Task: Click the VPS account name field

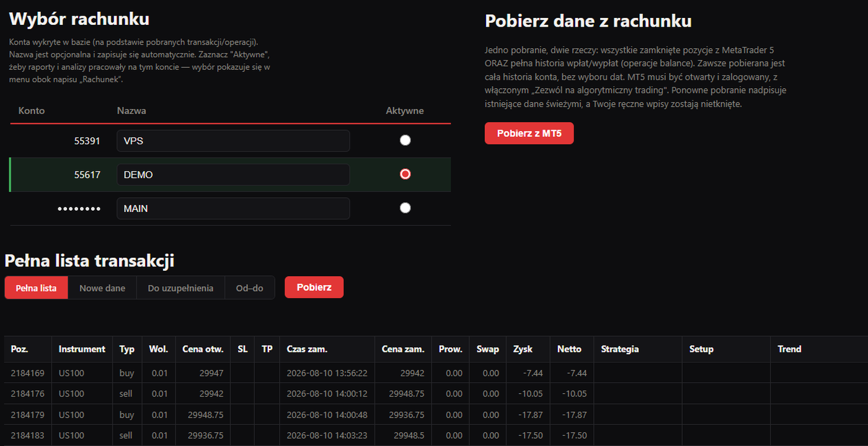Action: [x=233, y=141]
